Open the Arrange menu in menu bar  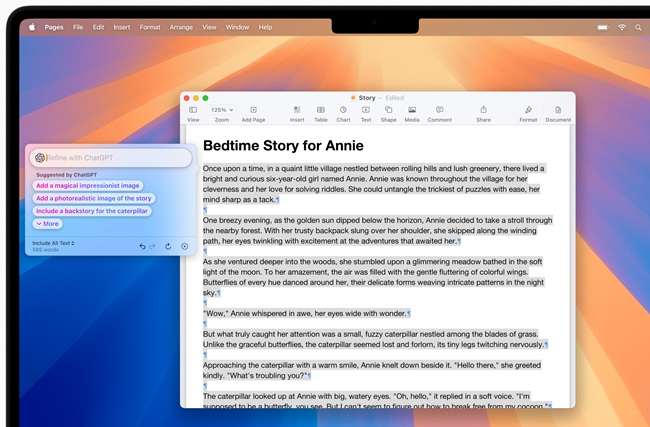[x=182, y=27]
